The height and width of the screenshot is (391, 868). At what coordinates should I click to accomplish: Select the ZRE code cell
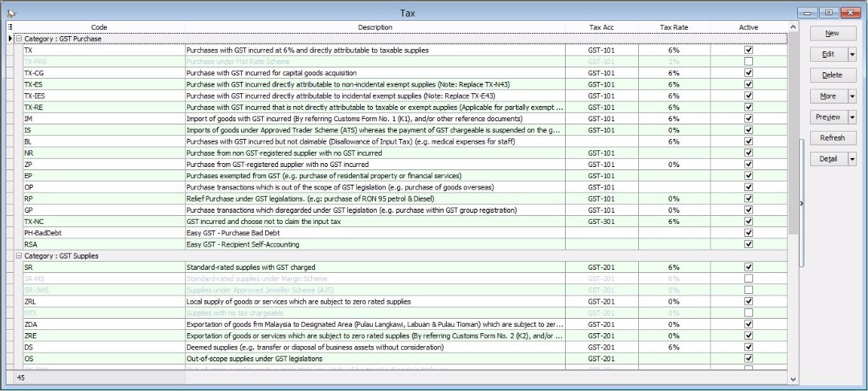pos(104,336)
